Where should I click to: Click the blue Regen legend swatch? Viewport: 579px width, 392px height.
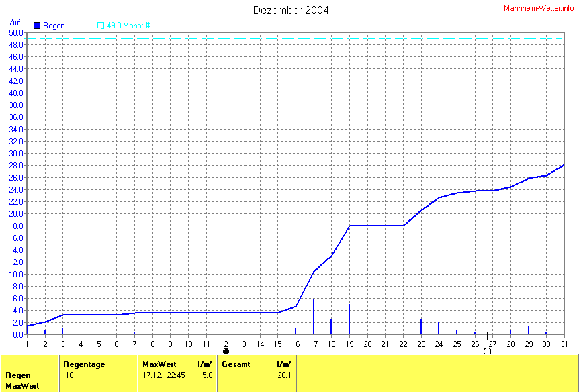pos(37,26)
